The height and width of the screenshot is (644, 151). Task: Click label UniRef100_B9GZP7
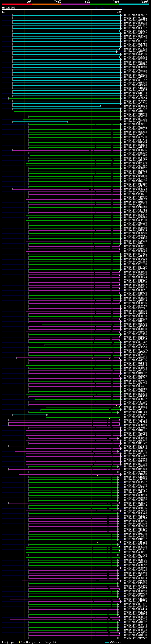pyautogui.click(x=135, y=215)
